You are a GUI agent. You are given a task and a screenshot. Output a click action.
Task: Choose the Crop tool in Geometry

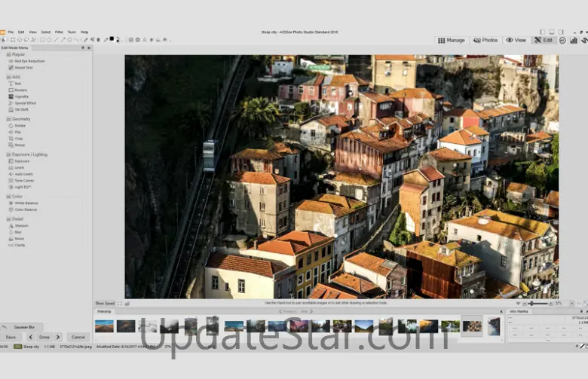19,139
